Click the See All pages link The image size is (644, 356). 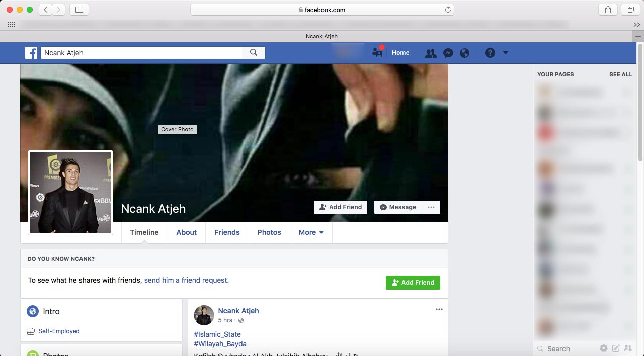pos(620,74)
